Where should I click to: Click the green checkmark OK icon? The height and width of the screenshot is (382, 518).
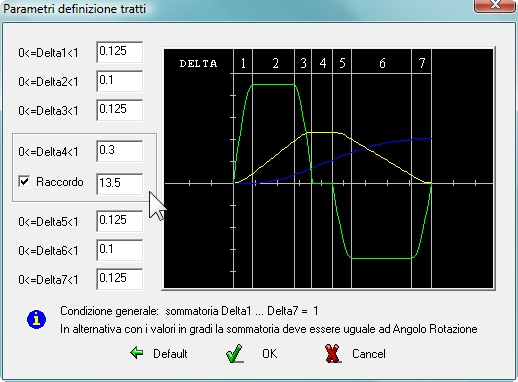click(234, 353)
